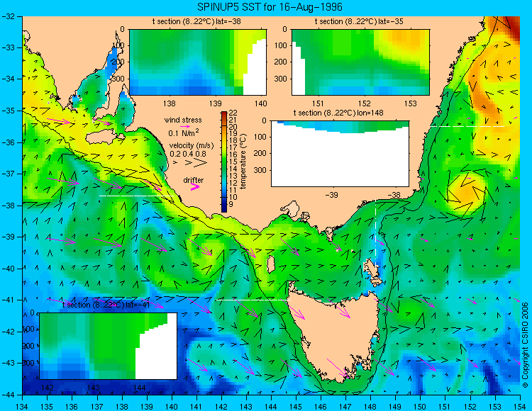Click the '141' longitude tick label
The image size is (532, 411).
196,407
